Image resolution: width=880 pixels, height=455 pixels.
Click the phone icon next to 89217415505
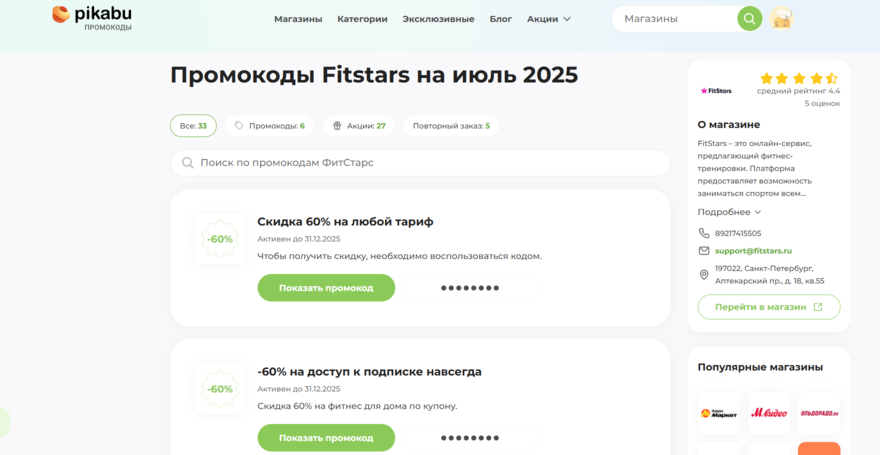704,233
